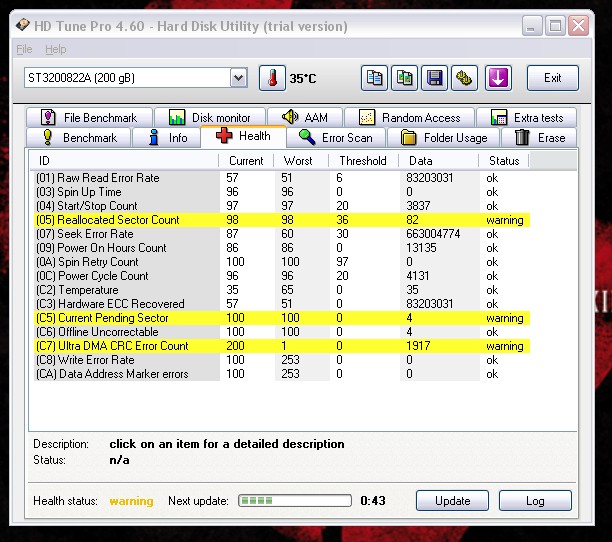
Task: Click the floppy disk save icon
Action: click(x=434, y=78)
